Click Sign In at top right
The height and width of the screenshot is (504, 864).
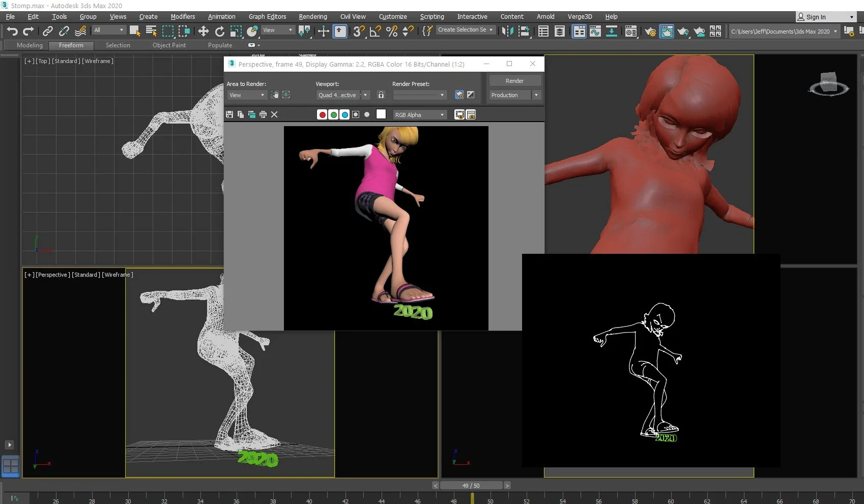point(816,17)
